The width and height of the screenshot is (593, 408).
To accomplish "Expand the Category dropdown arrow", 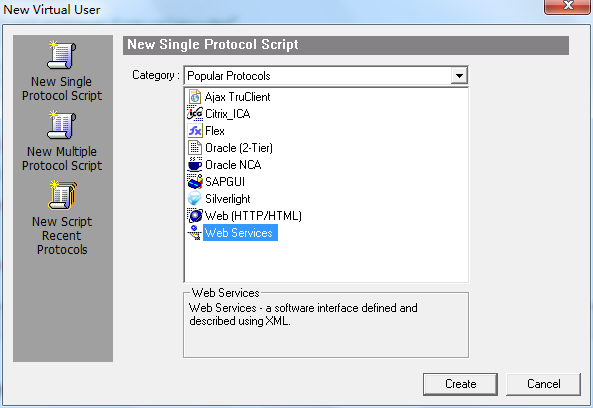I will point(459,76).
